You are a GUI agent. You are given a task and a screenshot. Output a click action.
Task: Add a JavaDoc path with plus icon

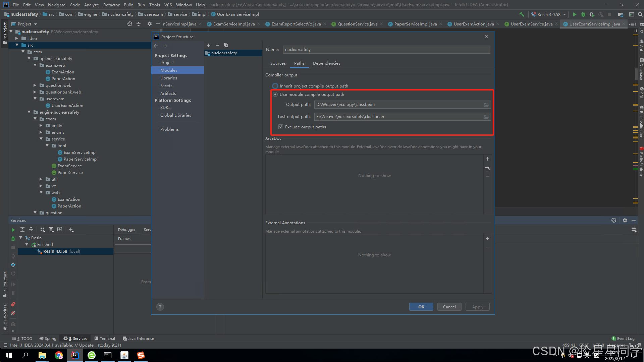click(x=488, y=159)
